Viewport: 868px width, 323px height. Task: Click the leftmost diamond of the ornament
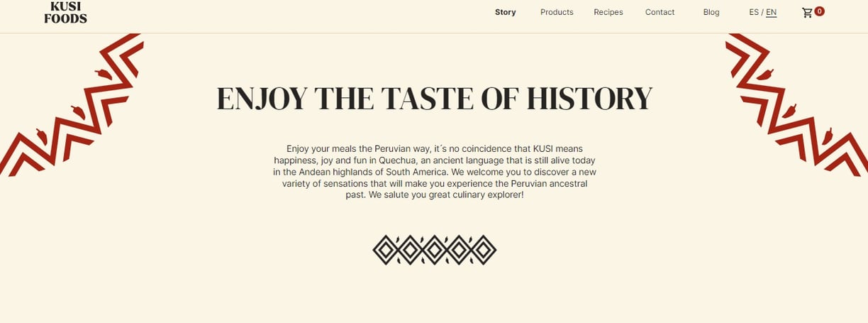(386, 250)
